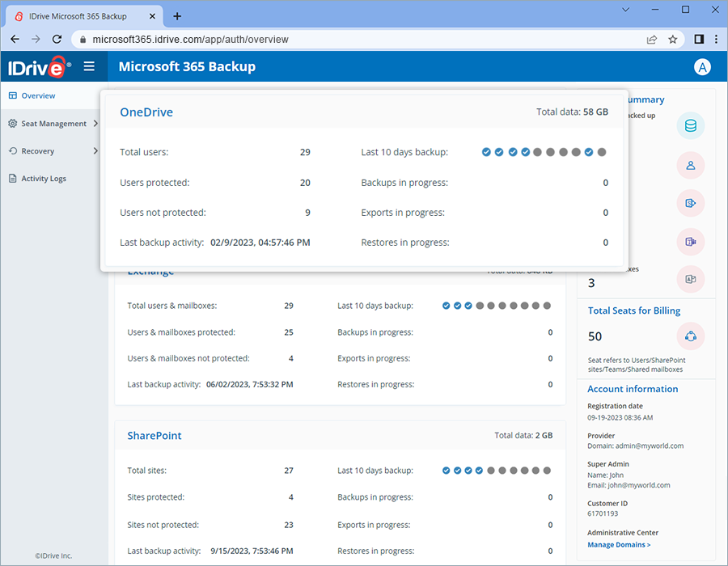Open the account avatar "A" menu
The width and height of the screenshot is (728, 566).
point(702,67)
